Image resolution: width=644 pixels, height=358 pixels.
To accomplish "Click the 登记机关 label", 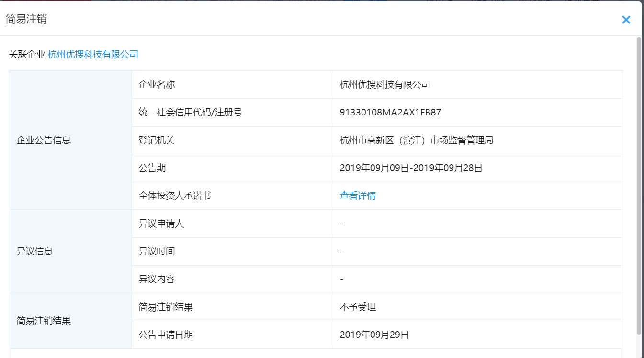I will point(157,140).
